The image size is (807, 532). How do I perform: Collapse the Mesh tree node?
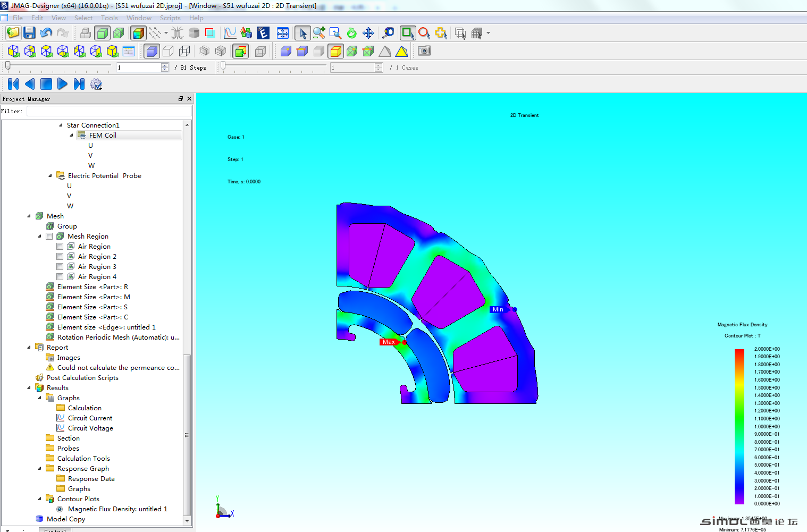[29, 216]
